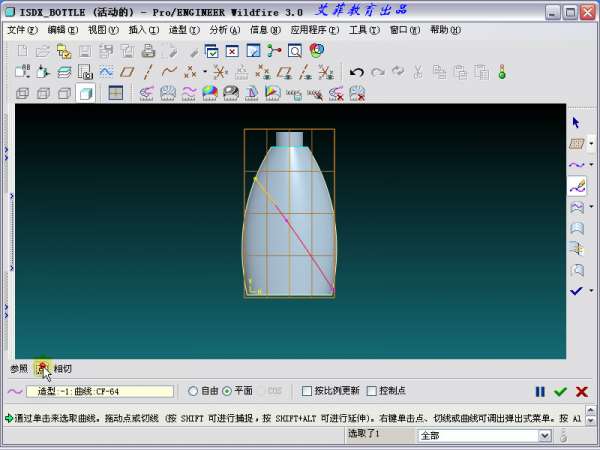
Task: Cancel the curve edit with red X
Action: pos(582,392)
